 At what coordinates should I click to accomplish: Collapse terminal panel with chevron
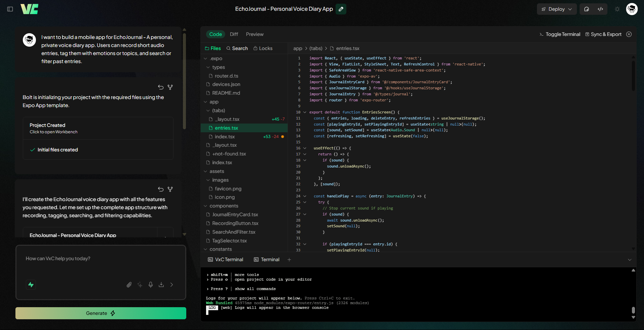pos(630,260)
